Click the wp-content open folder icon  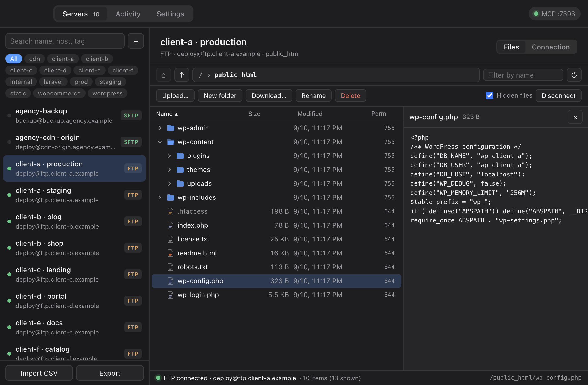pos(171,142)
